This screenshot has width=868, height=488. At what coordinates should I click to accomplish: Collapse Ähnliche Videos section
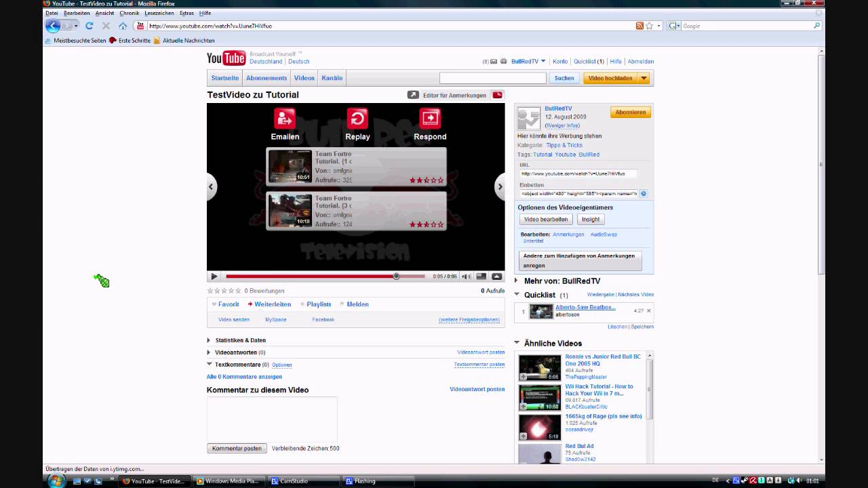point(517,343)
